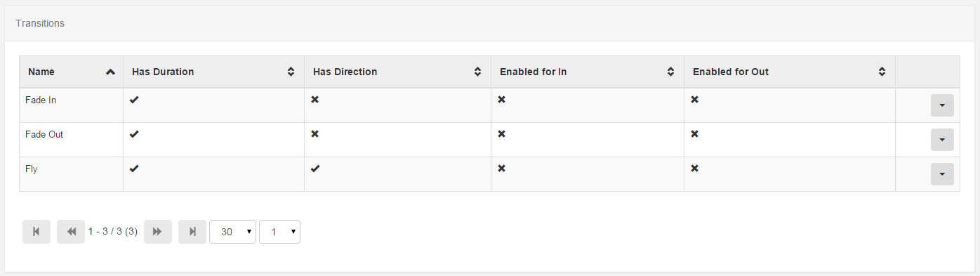Click the Fly transition name

[x=32, y=169]
